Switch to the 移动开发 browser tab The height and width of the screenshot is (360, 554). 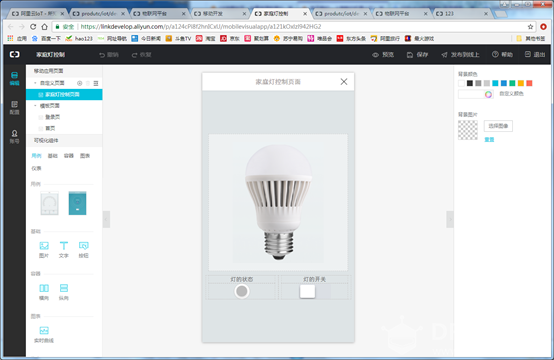(219, 13)
